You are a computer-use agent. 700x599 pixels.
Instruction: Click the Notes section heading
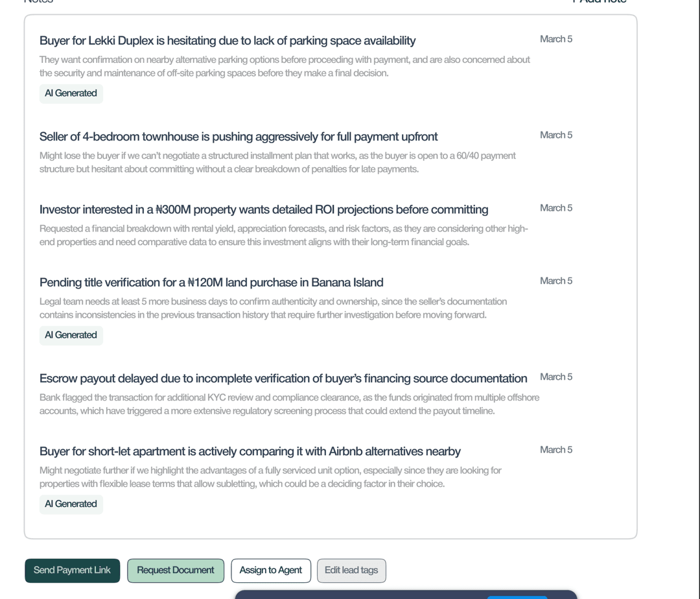click(37, 2)
